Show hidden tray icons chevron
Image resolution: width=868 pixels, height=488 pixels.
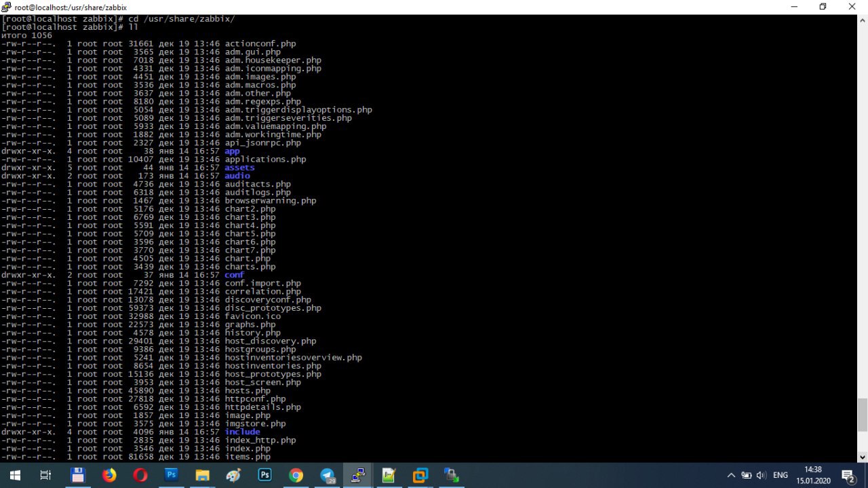tap(731, 475)
